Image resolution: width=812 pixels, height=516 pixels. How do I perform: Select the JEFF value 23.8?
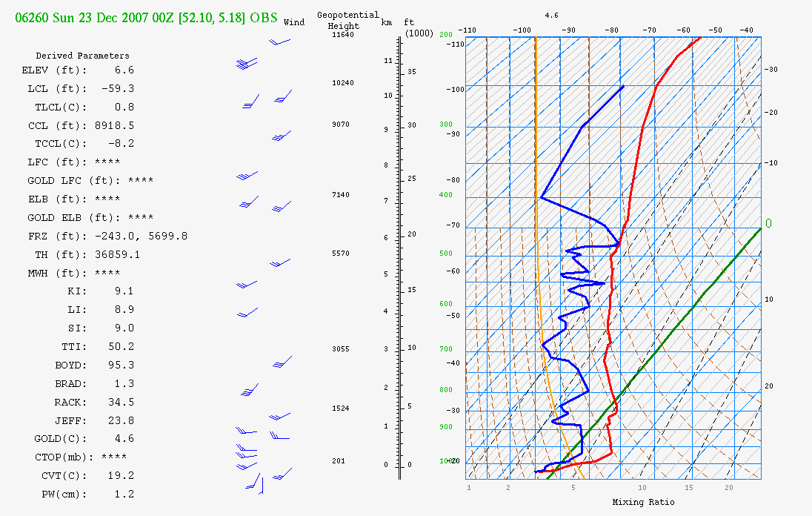pyautogui.click(x=122, y=420)
